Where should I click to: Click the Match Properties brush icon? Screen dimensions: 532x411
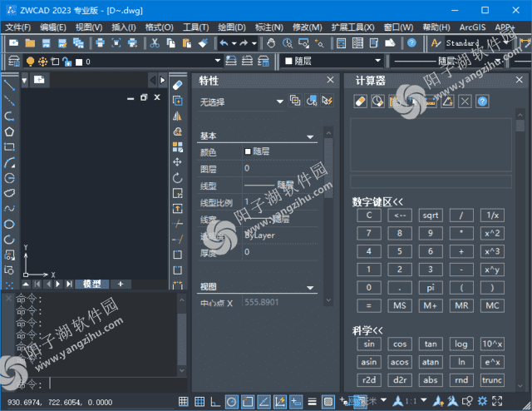pyautogui.click(x=203, y=43)
